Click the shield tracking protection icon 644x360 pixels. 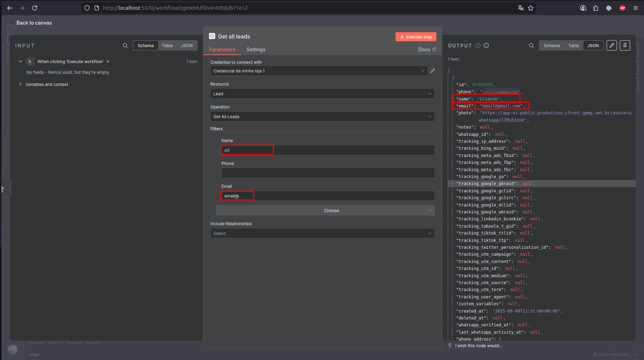[87, 8]
